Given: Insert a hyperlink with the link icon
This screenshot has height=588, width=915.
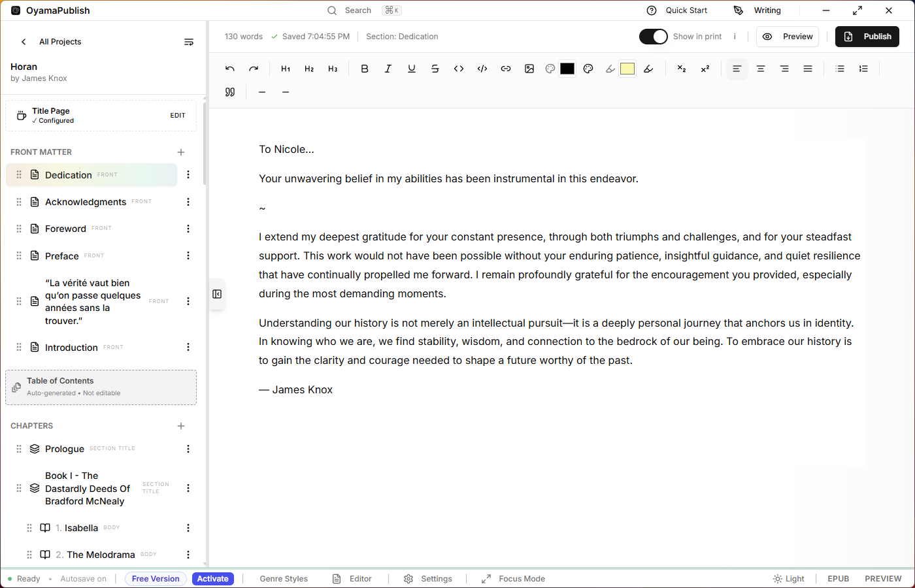Looking at the screenshot, I should [x=505, y=68].
